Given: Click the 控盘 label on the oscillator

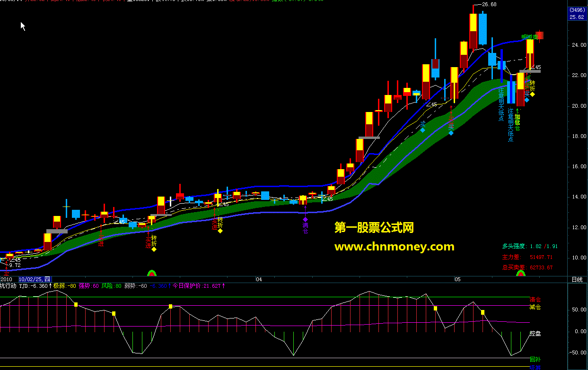Looking at the screenshot, I should click(x=535, y=334).
